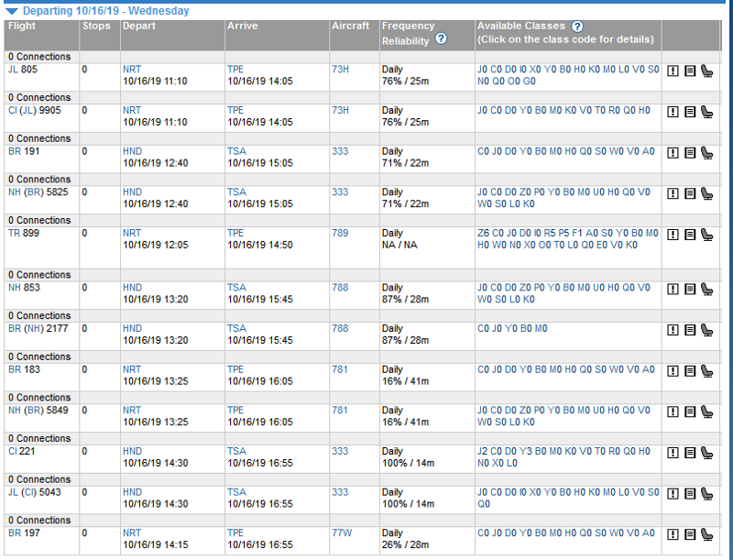Open the Frequency Reliability help icon
Screen dimensions: 733x560
pyautogui.click(x=441, y=38)
